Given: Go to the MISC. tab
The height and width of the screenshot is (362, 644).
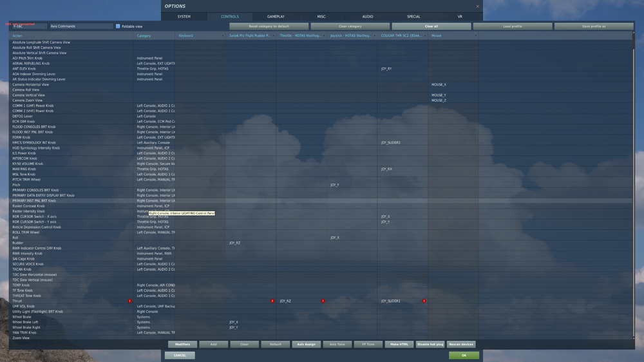Looking at the screenshot, I should (321, 17).
